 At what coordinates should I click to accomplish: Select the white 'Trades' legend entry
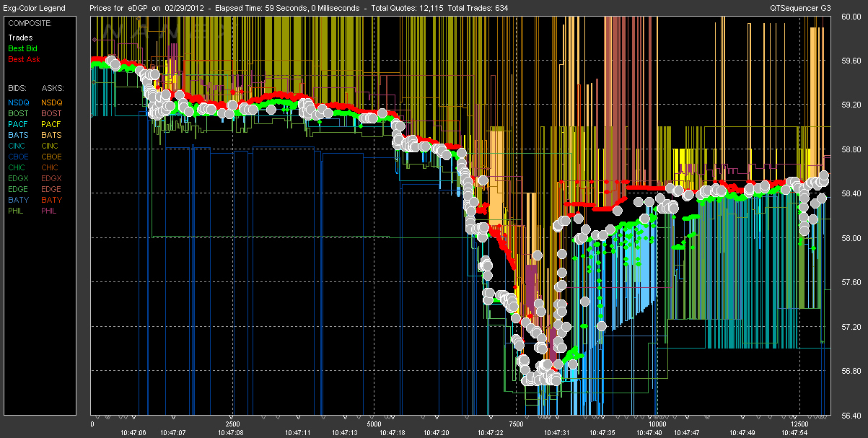click(20, 38)
